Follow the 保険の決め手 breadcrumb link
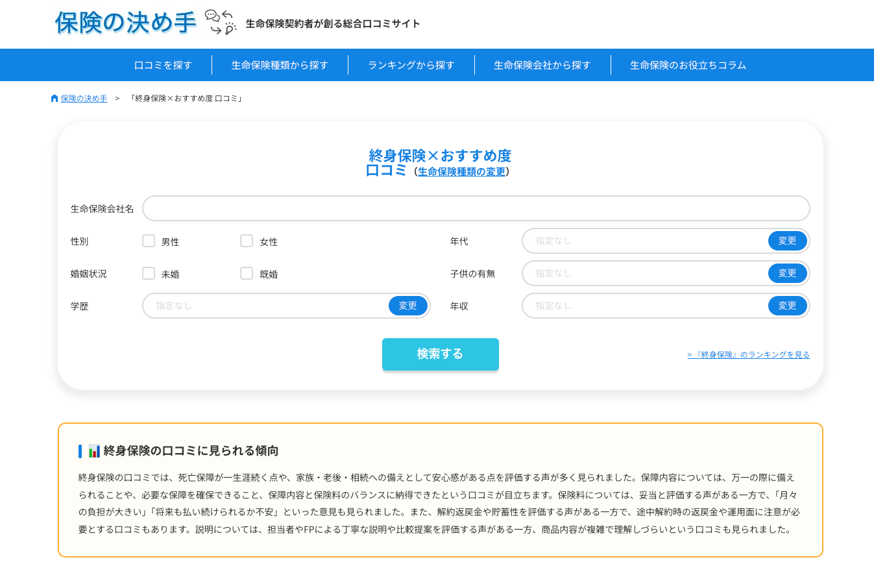874x588 pixels. pos(84,99)
